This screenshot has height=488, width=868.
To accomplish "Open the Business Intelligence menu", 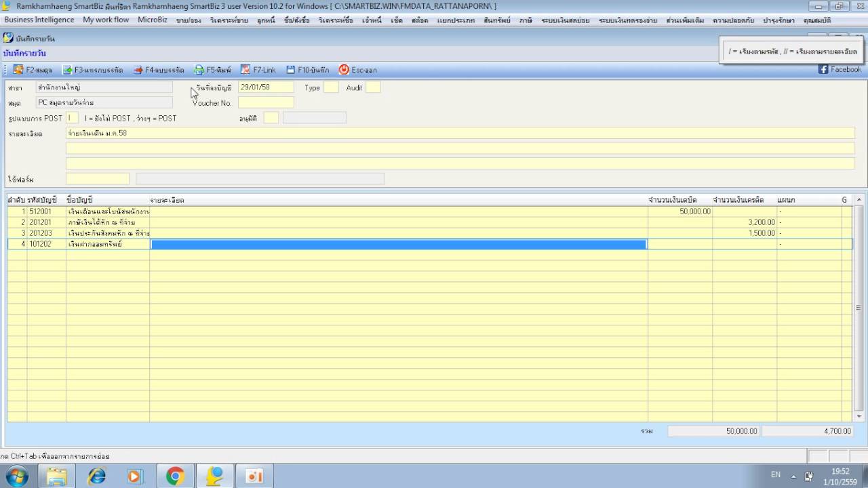I will (39, 20).
